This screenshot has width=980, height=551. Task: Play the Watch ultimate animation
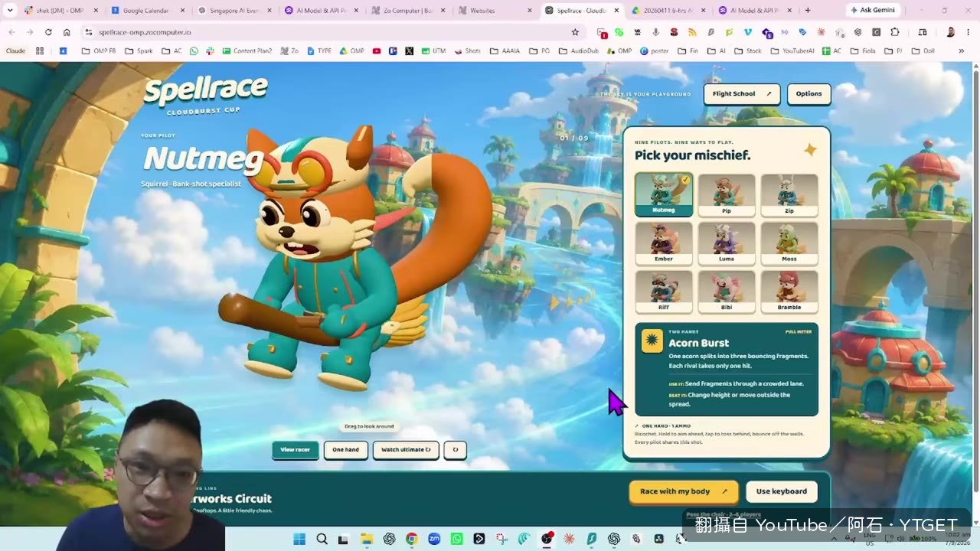click(406, 450)
